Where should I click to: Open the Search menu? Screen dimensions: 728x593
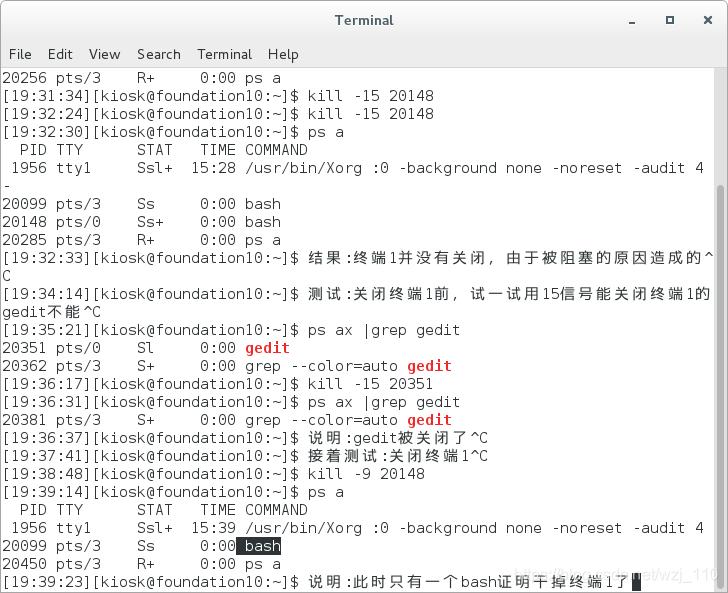point(159,54)
